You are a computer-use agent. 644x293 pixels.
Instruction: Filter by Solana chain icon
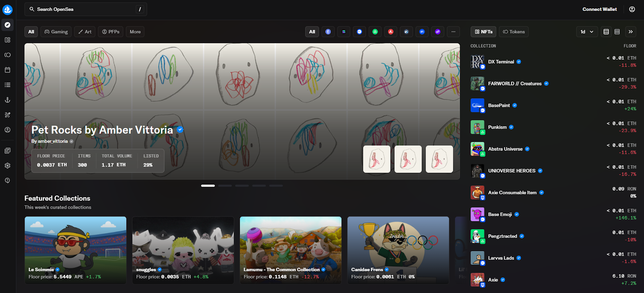coord(344,32)
